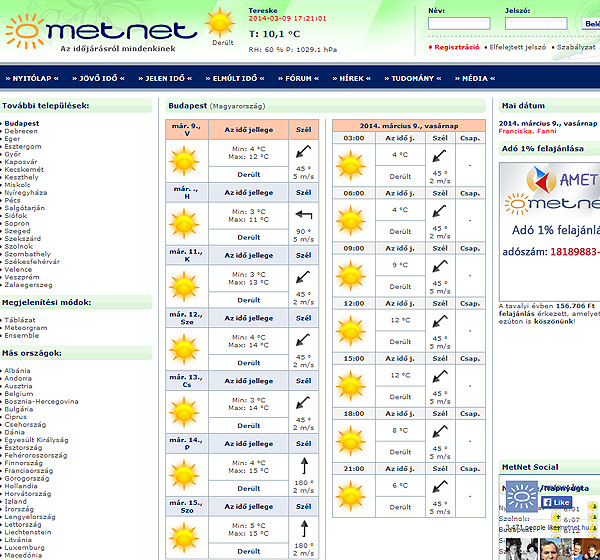This screenshot has height=560, width=600.
Task: Click the sun icon for már. 11., K
Action: [184, 286]
